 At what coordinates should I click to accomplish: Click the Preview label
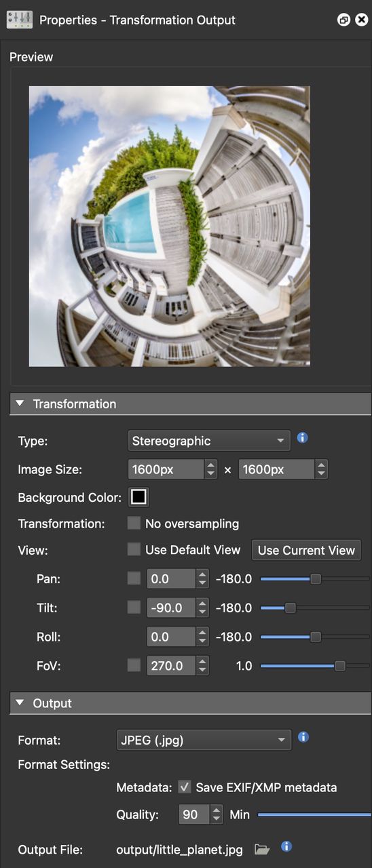31,57
